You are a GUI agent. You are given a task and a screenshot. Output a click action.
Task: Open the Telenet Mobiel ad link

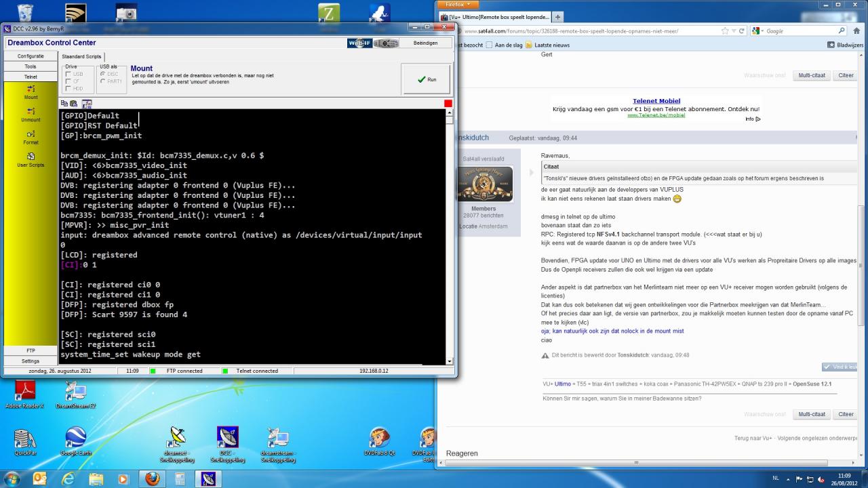pyautogui.click(x=656, y=101)
